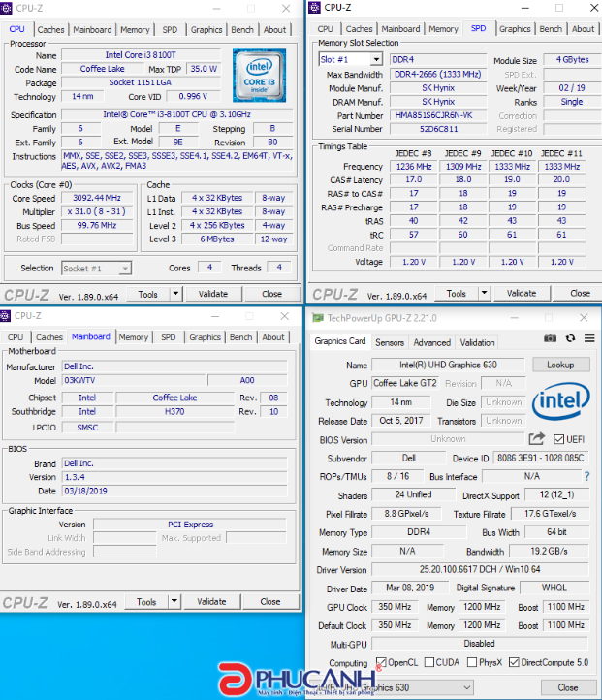Screen dimensions: 602x700
Task: Click the BIOS share/export arrow icon
Action: (536, 439)
